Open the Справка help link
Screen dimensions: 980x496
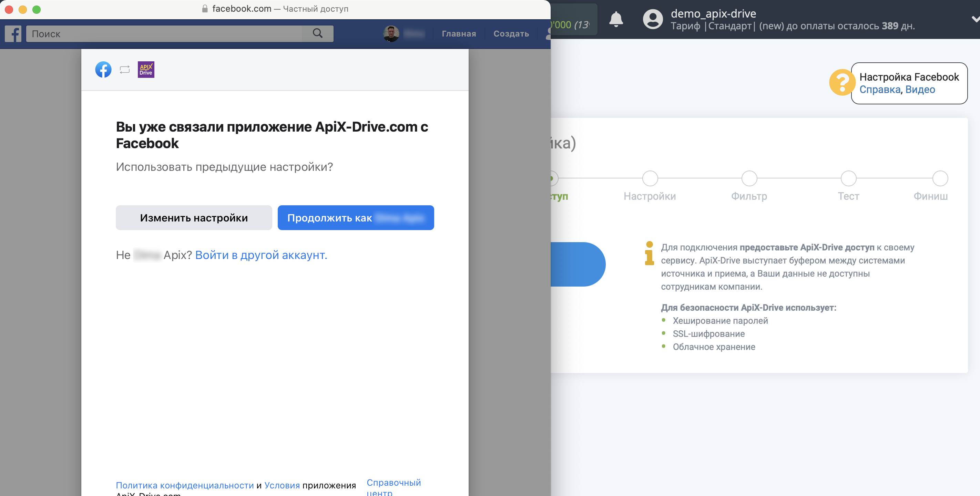[x=880, y=90]
